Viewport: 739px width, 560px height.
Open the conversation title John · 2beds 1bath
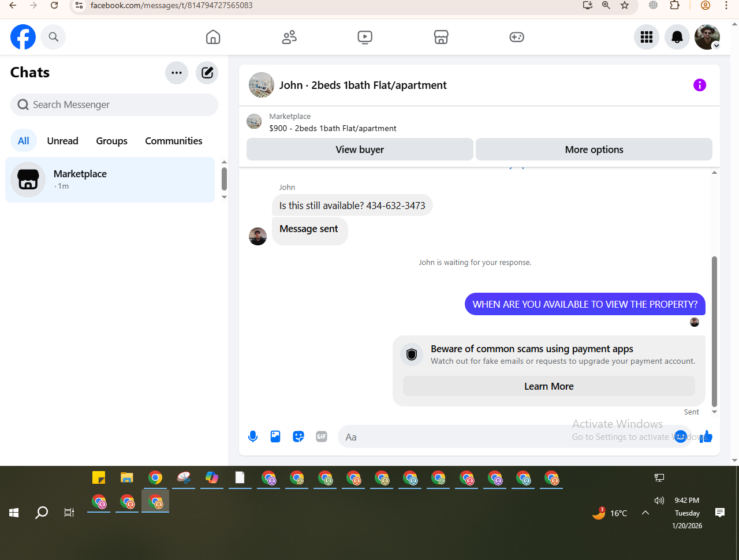pyautogui.click(x=363, y=85)
